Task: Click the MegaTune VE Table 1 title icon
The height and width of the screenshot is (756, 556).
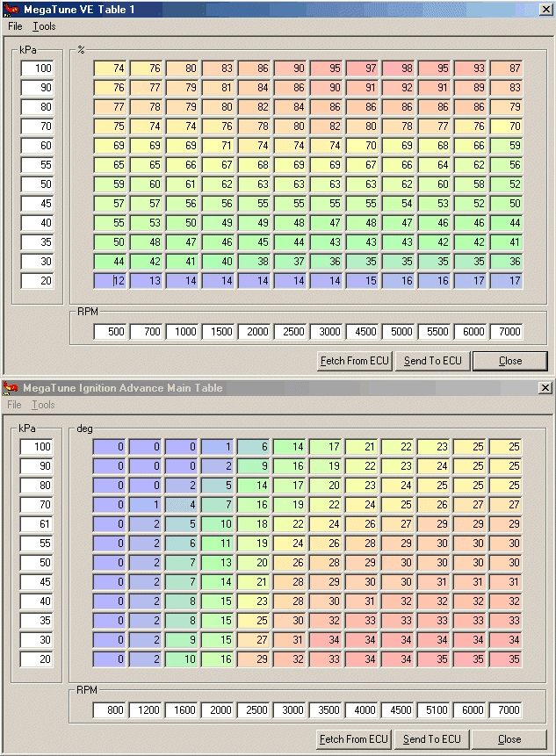Action: [11, 9]
